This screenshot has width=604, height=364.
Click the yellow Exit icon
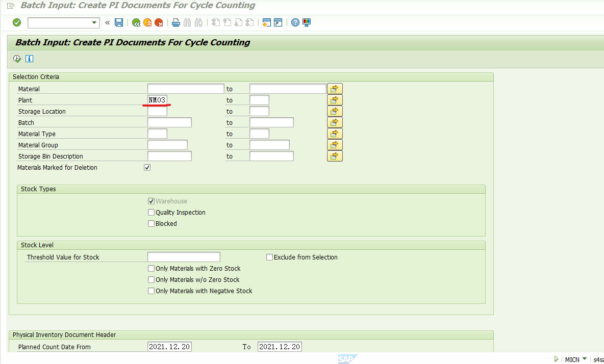147,23
